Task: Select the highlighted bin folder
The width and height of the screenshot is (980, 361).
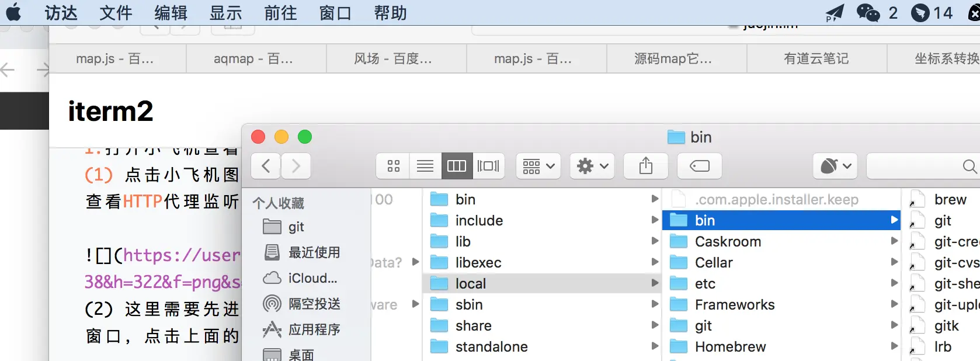Action: 781,220
